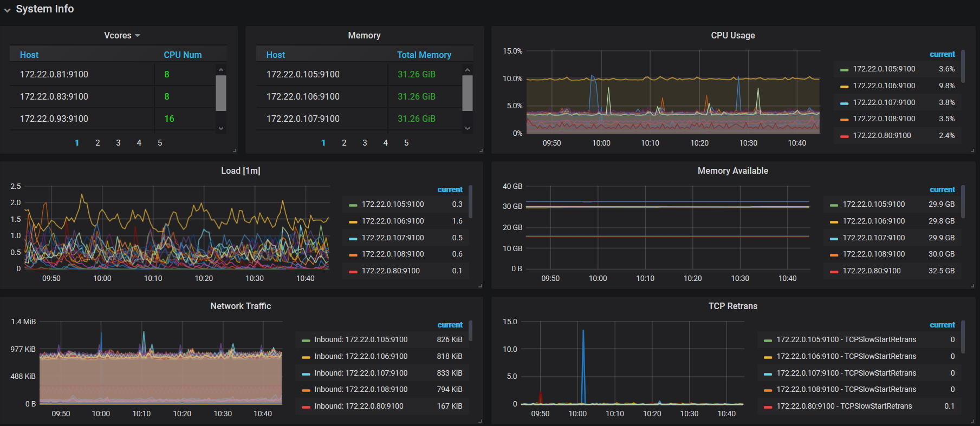The width and height of the screenshot is (980, 426).
Task: Click the Load [1m] panel resize handle
Action: pyautogui.click(x=480, y=286)
